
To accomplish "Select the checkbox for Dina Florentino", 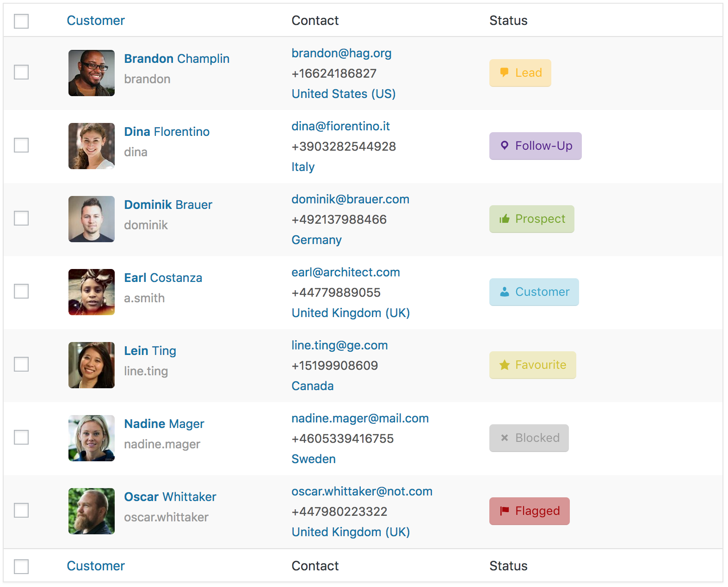I will pos(21,145).
